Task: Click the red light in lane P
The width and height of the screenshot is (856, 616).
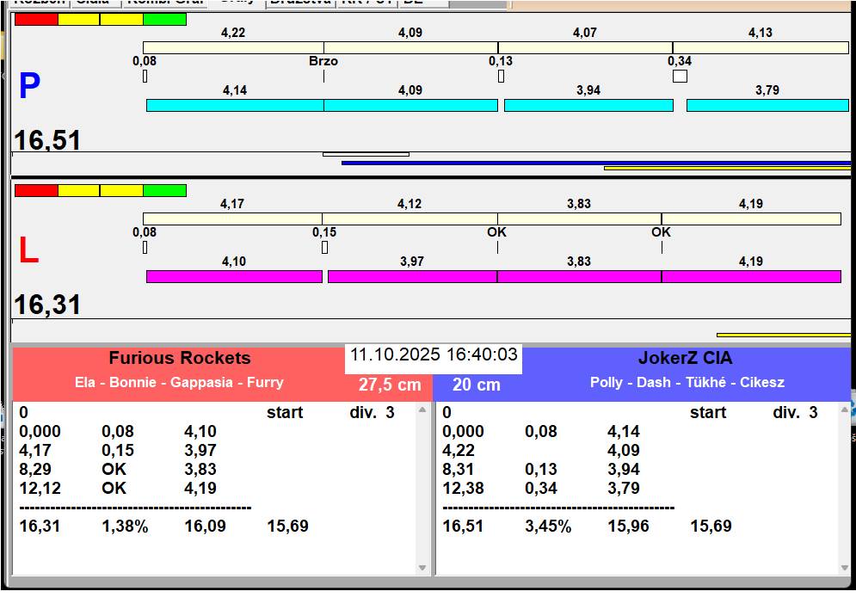Action: (36, 19)
